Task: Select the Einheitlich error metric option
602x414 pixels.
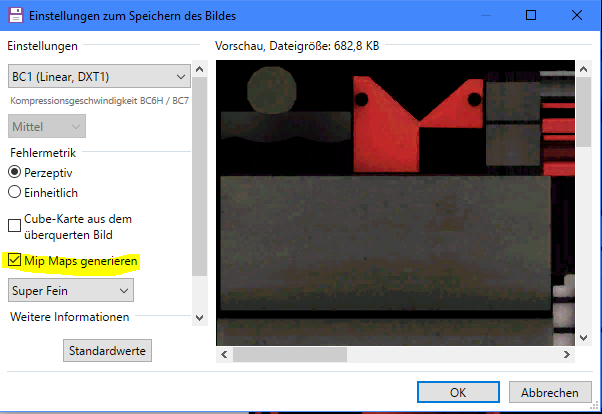Action: pos(15,191)
